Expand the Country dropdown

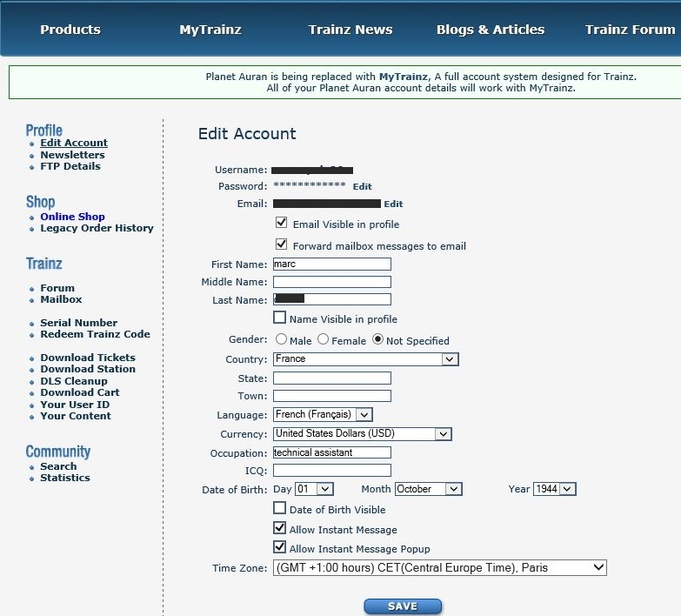(365, 359)
